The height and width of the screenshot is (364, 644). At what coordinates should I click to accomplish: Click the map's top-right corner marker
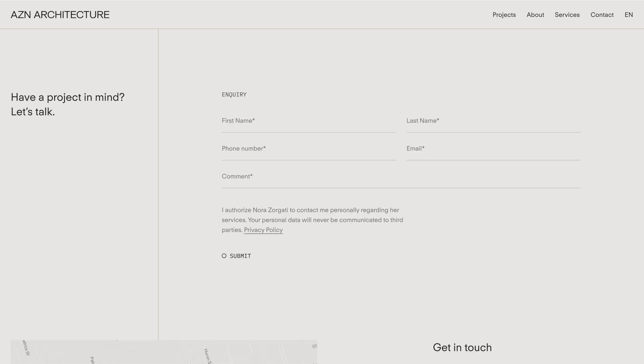point(314,346)
